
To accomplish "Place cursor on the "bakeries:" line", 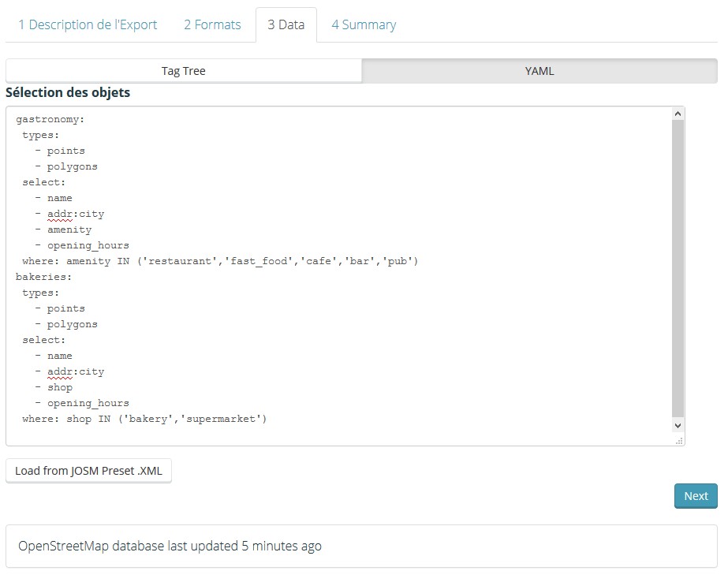I will (44, 277).
